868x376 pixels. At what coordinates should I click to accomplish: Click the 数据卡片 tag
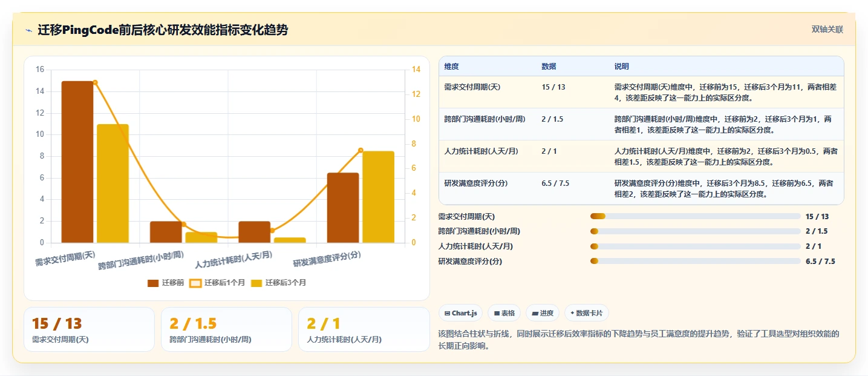pos(586,313)
